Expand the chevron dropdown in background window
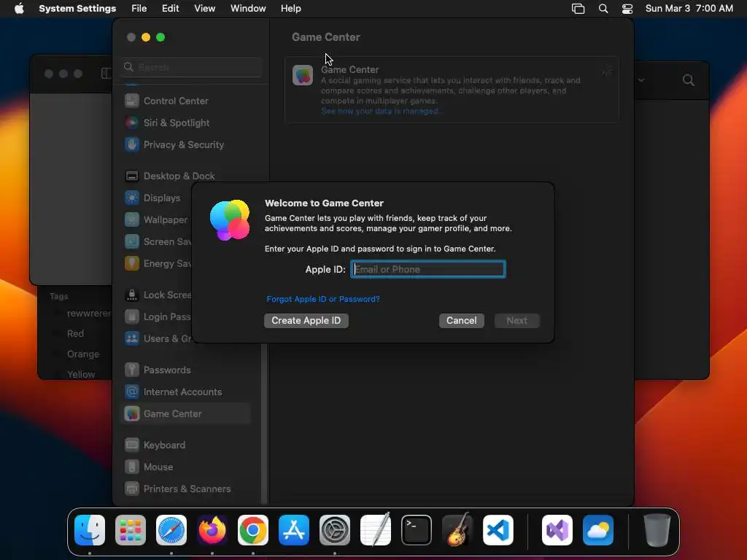This screenshot has width=747, height=560. coord(641,80)
